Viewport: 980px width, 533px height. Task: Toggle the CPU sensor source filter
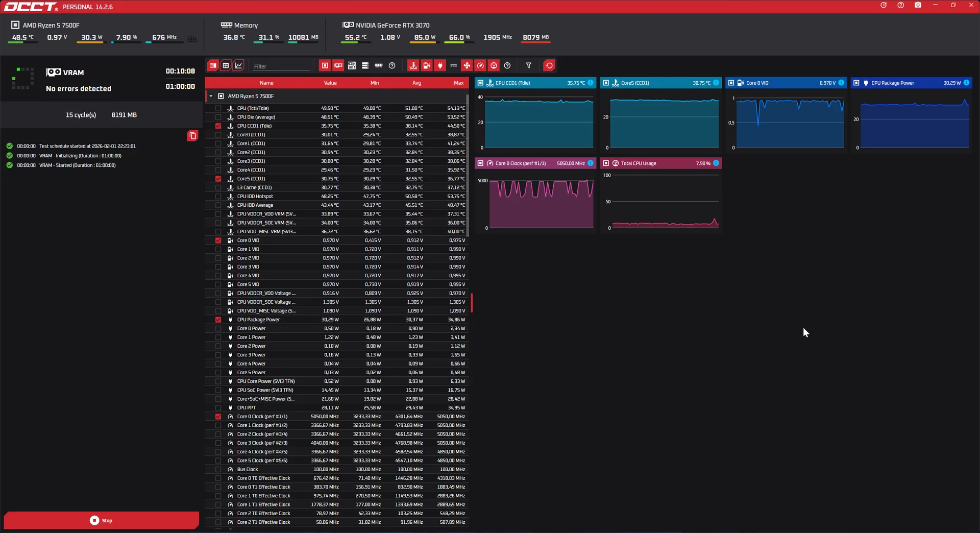tap(325, 65)
